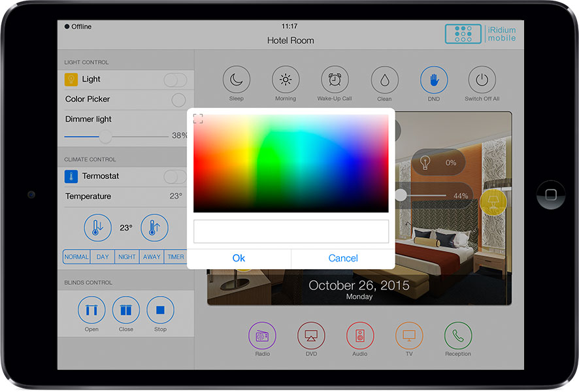Dismiss color dialog with Cancel
Screen dimensions: 579x392
click(343, 258)
